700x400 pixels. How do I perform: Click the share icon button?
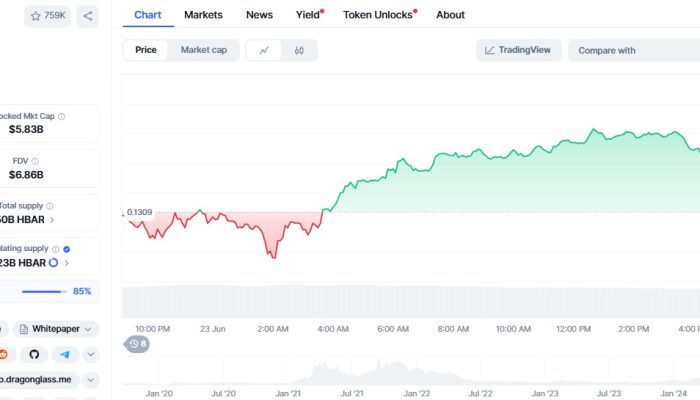[88, 16]
